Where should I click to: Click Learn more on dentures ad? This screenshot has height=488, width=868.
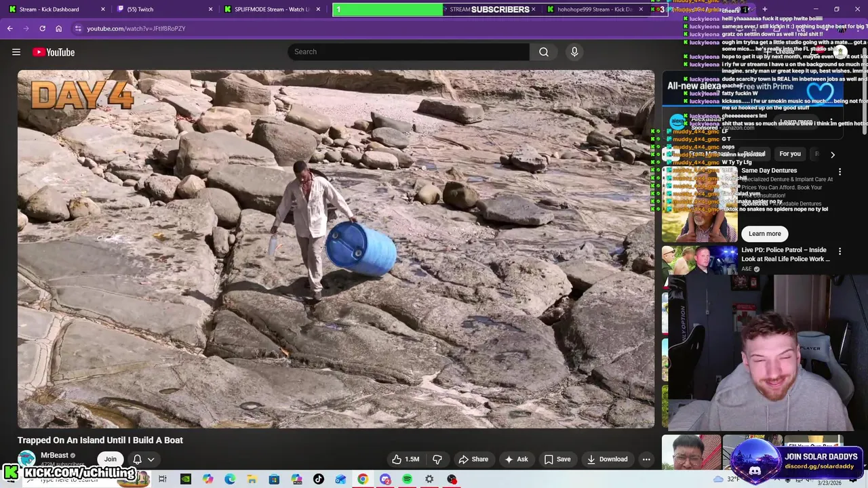coord(764,234)
